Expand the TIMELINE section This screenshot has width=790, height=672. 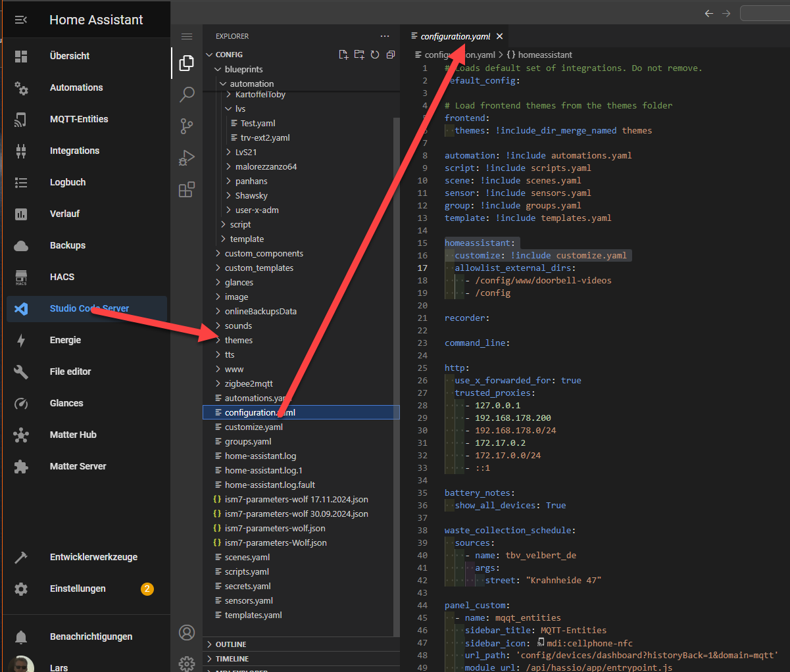click(x=232, y=659)
